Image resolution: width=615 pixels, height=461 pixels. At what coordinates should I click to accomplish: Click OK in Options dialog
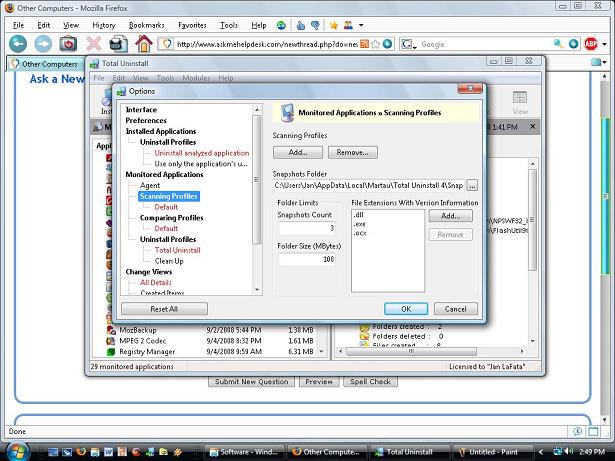(406, 309)
